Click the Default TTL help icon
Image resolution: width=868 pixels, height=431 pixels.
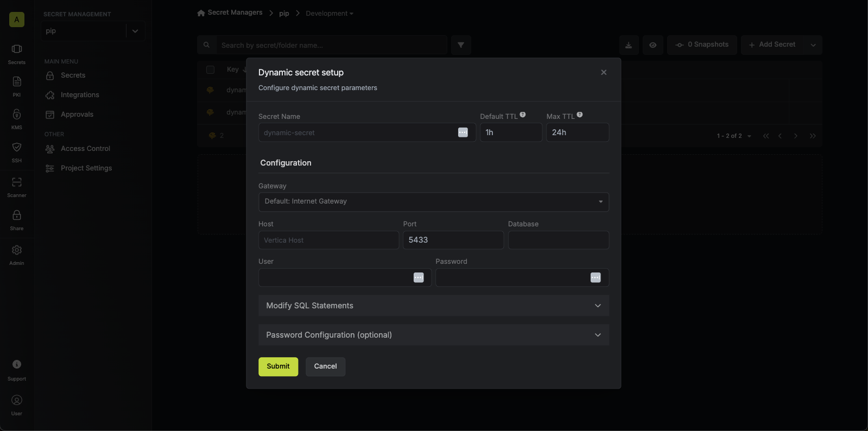pyautogui.click(x=523, y=115)
